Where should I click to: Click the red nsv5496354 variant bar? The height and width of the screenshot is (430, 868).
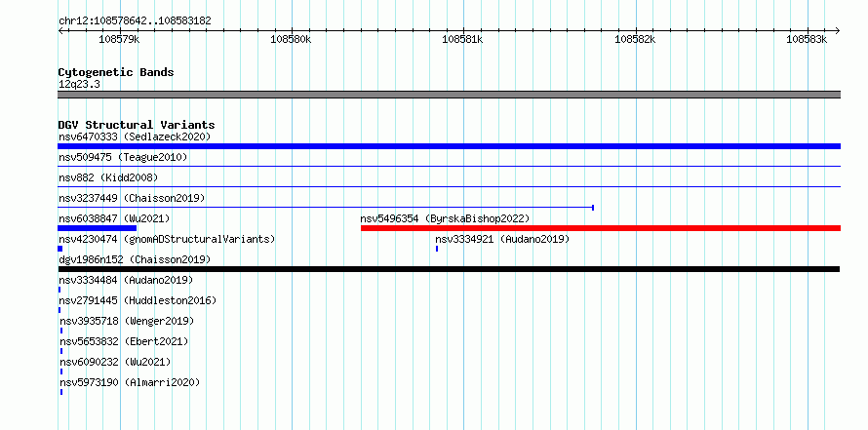601,228
